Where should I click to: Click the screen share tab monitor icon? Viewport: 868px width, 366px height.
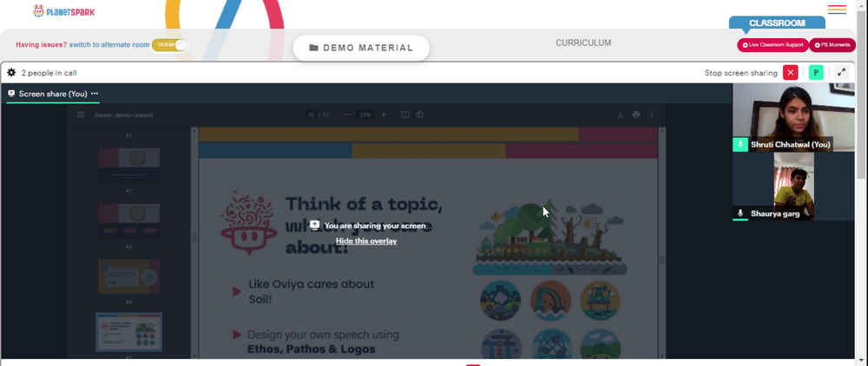coord(11,94)
